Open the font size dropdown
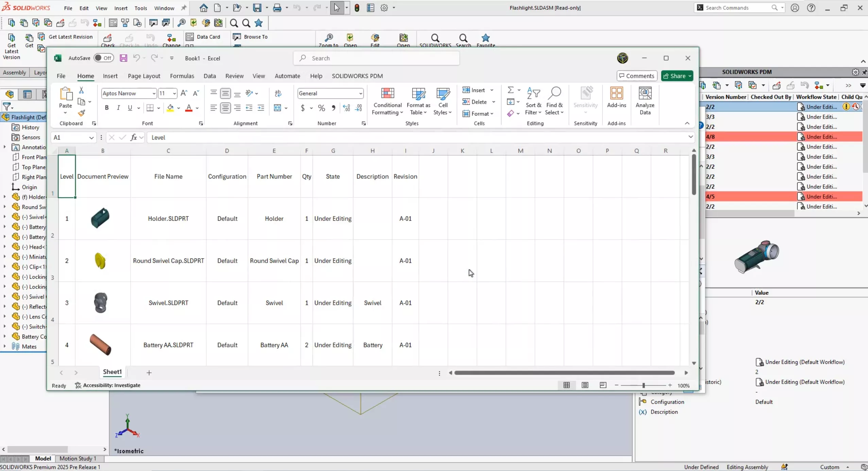 point(174,93)
